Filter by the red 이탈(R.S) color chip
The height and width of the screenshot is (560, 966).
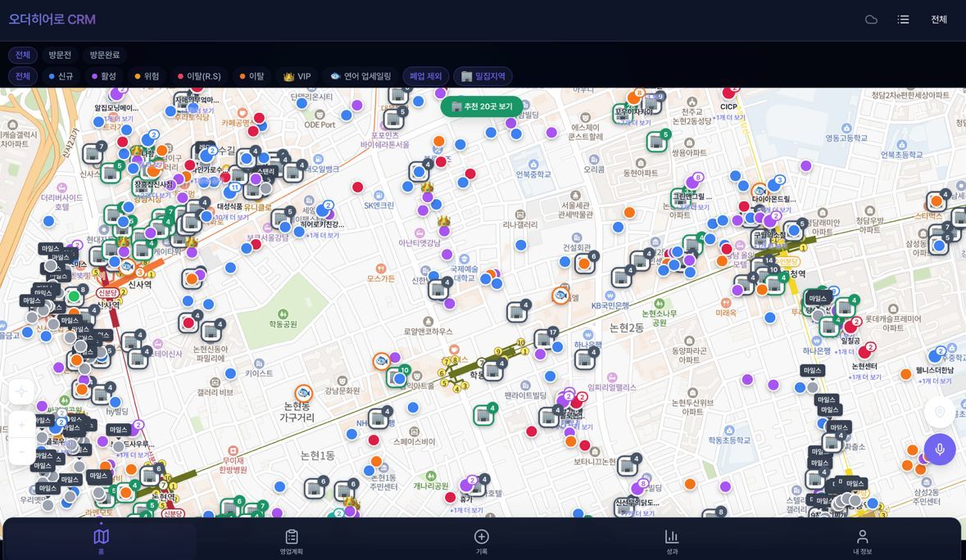click(199, 76)
